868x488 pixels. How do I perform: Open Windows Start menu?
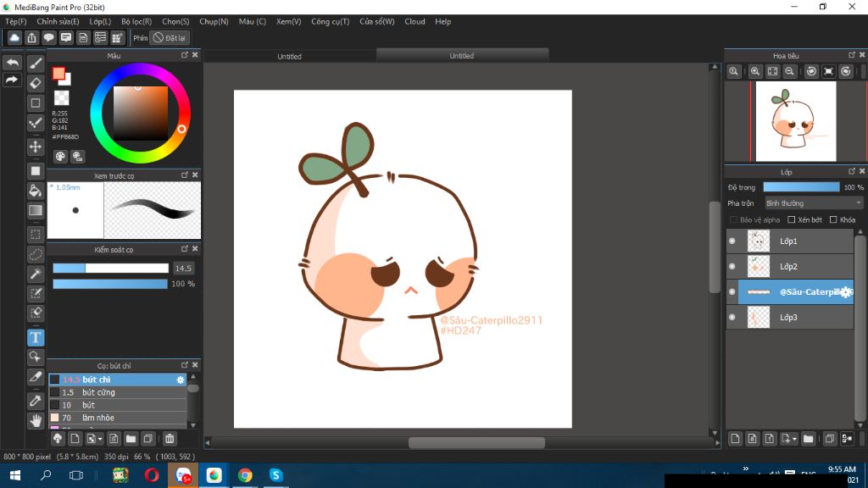point(15,475)
